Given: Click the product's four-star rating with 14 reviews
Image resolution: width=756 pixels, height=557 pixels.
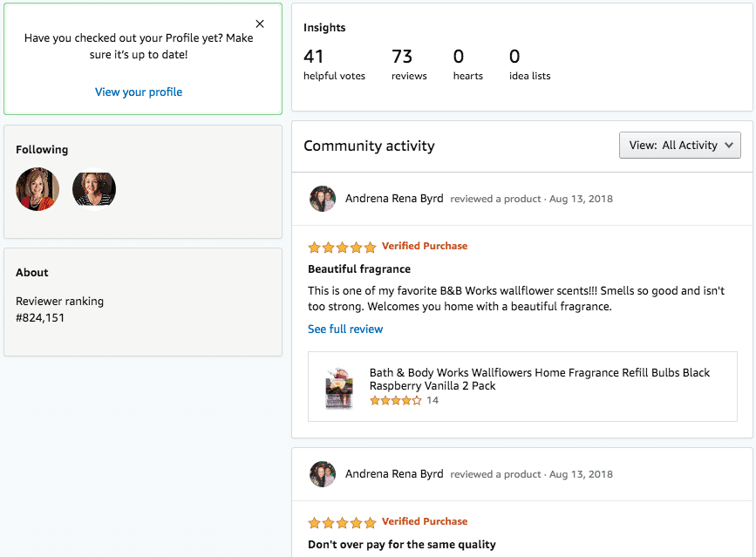Looking at the screenshot, I should (x=404, y=400).
